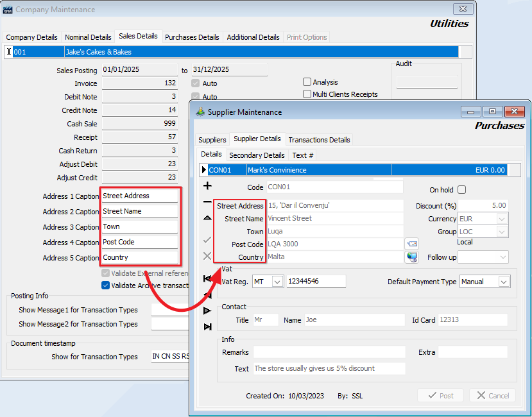Click the Vat registration number field
The width and height of the screenshot is (532, 417).
point(316,282)
